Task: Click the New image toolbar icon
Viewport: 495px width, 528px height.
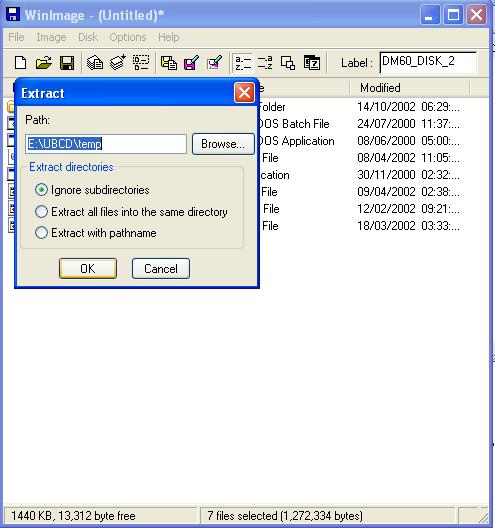Action: (21, 63)
